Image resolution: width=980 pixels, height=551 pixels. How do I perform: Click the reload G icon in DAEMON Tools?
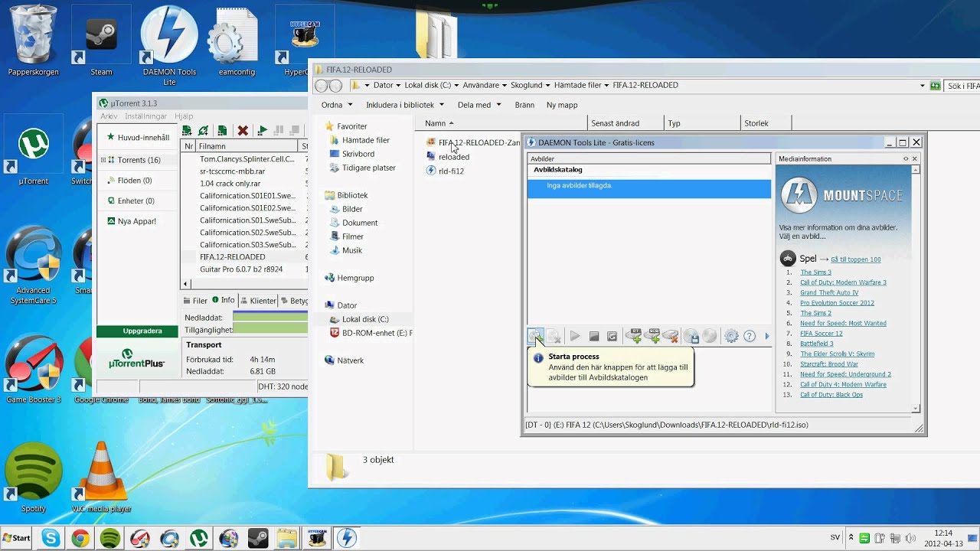coord(612,336)
